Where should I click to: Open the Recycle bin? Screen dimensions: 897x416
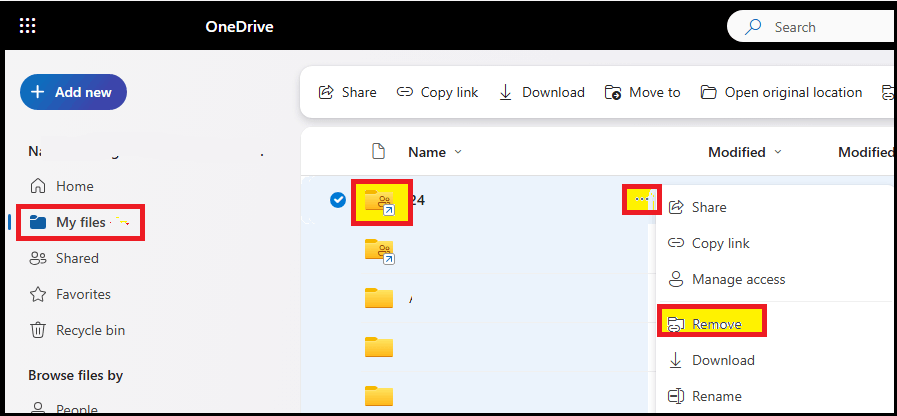coord(77,330)
